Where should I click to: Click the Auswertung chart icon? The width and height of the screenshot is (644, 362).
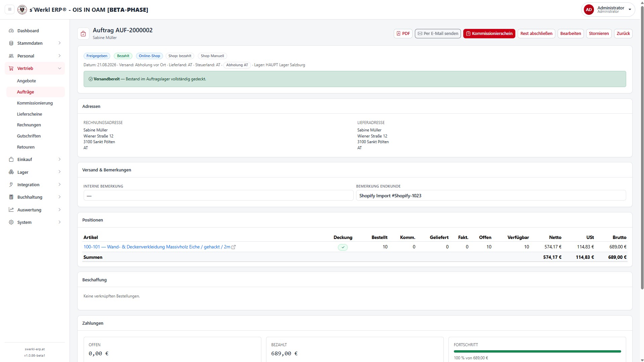tap(11, 210)
